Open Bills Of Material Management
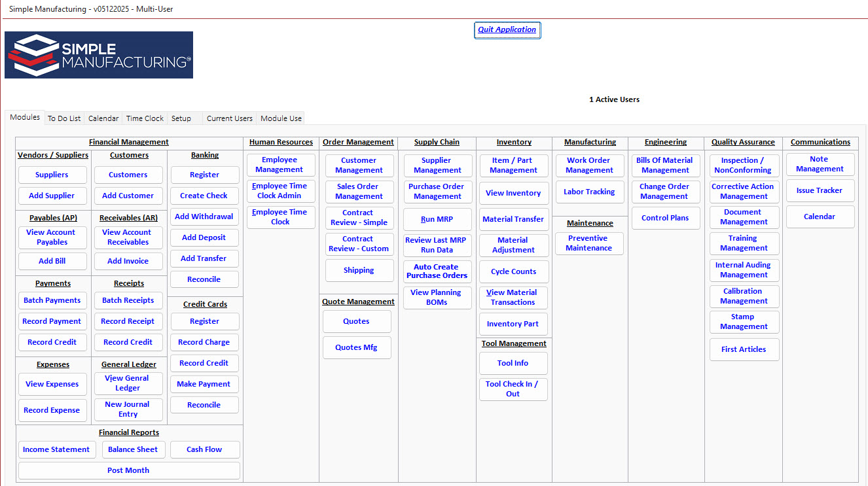868x486 pixels. click(x=666, y=165)
